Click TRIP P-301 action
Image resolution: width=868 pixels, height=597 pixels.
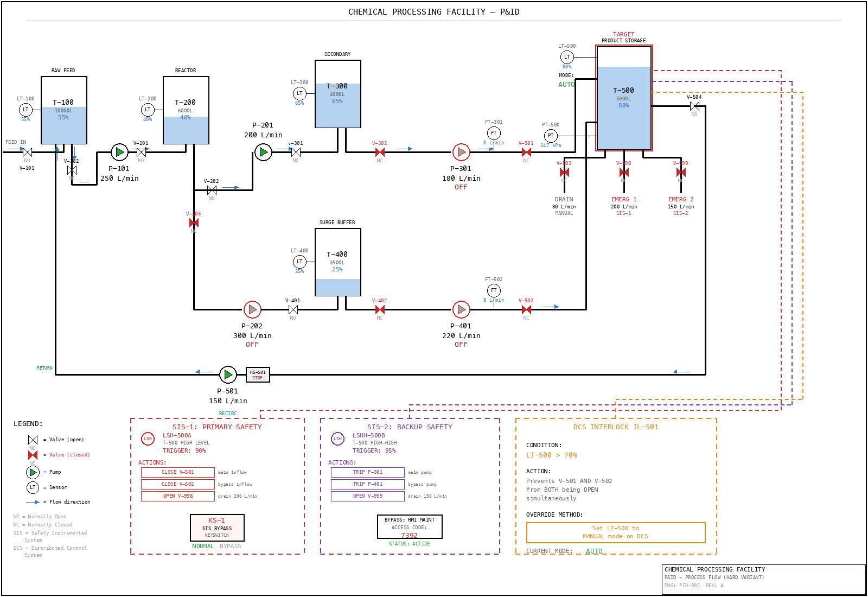pyautogui.click(x=368, y=472)
